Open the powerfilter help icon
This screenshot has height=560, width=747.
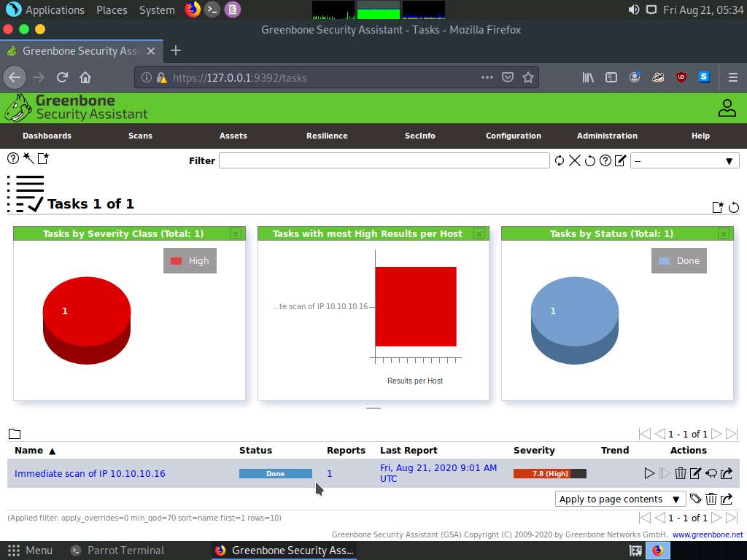(x=605, y=161)
